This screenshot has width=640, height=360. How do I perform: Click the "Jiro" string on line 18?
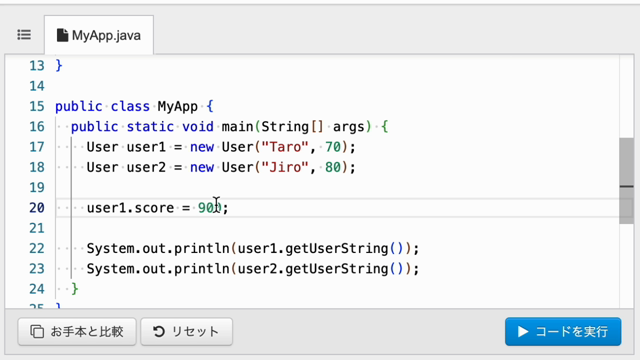pos(285,167)
